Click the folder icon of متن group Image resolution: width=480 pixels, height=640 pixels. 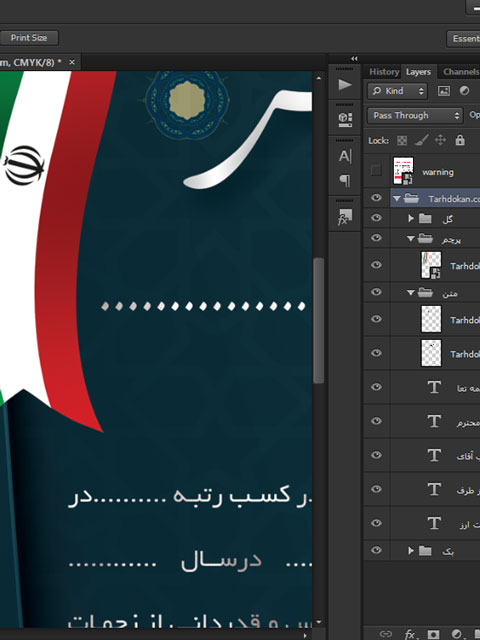point(425,292)
